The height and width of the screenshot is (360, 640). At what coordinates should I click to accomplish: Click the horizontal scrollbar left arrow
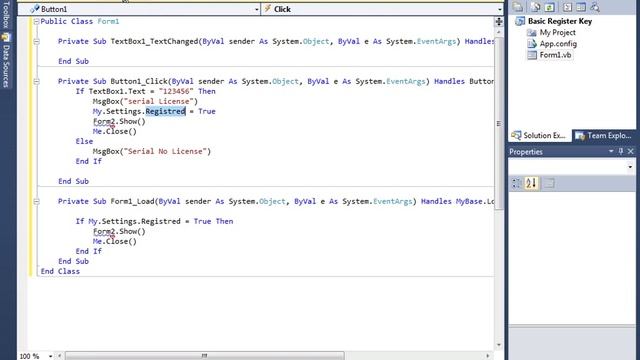click(60, 356)
